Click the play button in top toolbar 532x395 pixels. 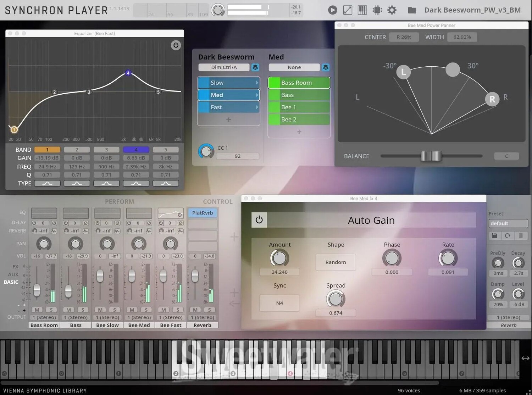coord(332,10)
